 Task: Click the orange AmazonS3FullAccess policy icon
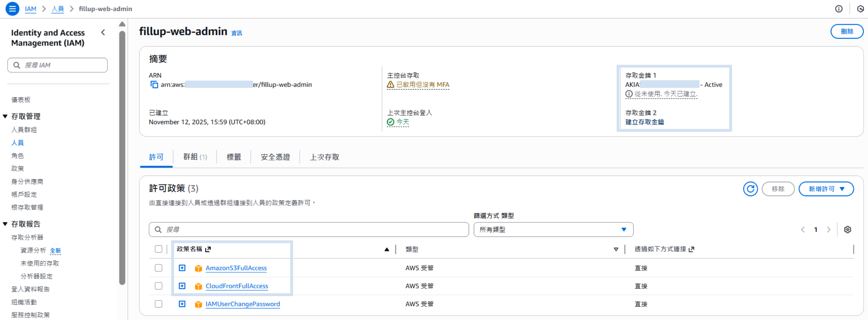tap(198, 268)
